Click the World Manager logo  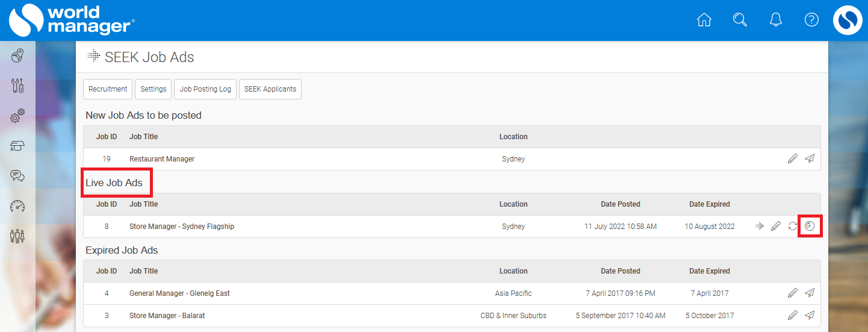(x=72, y=20)
